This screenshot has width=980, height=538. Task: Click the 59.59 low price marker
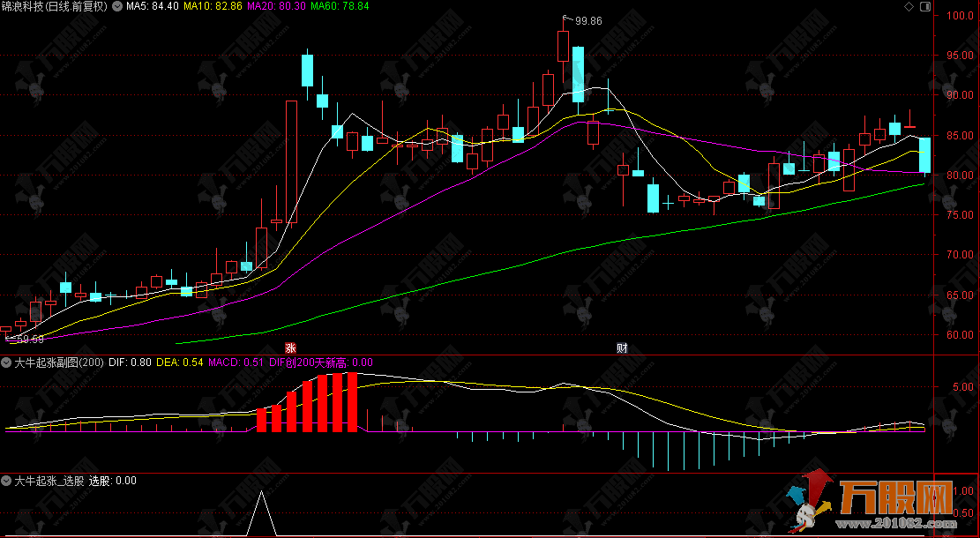pos(30,339)
